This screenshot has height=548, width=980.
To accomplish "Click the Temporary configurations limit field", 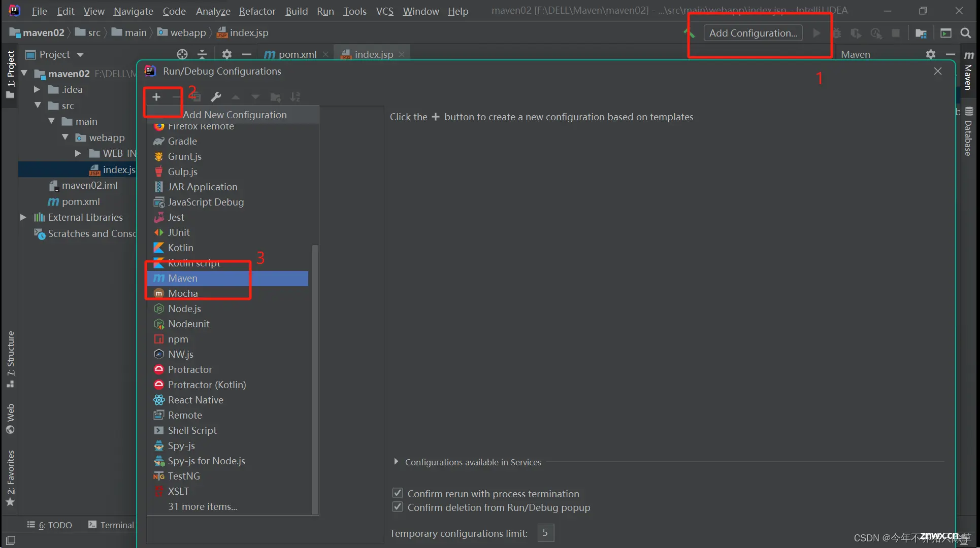I will [x=545, y=533].
